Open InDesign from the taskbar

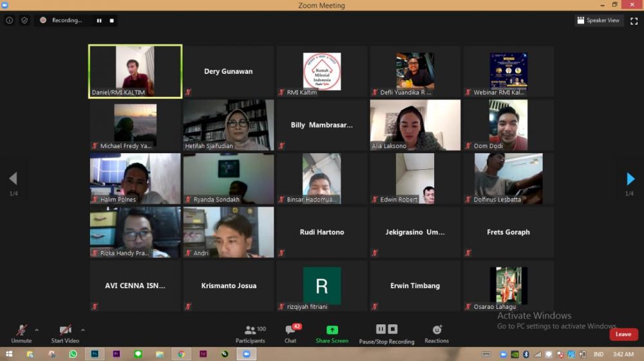[x=203, y=354]
